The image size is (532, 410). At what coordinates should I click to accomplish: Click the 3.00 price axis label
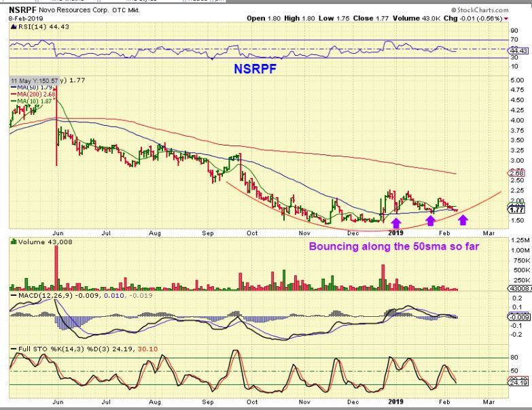517,160
